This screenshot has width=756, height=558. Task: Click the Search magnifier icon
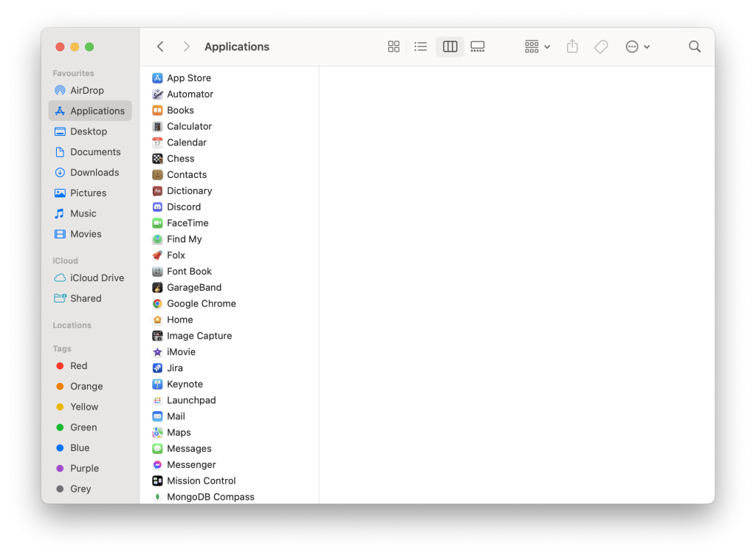(x=694, y=46)
